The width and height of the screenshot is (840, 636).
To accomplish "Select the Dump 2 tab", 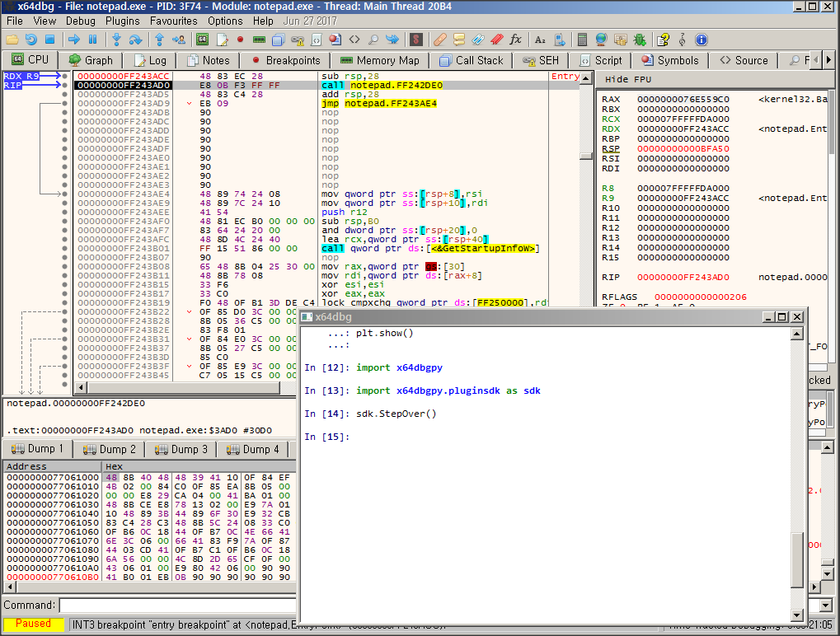I will pyautogui.click(x=110, y=449).
